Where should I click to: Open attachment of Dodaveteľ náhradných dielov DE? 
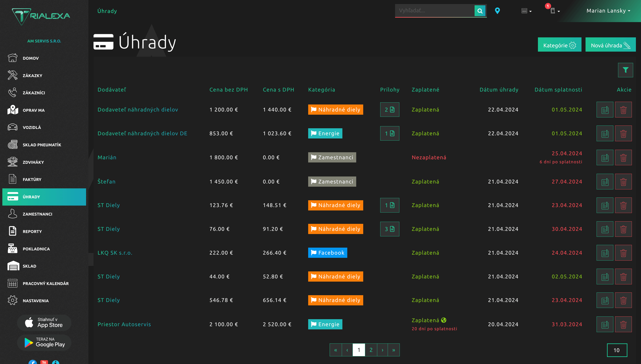(x=390, y=134)
